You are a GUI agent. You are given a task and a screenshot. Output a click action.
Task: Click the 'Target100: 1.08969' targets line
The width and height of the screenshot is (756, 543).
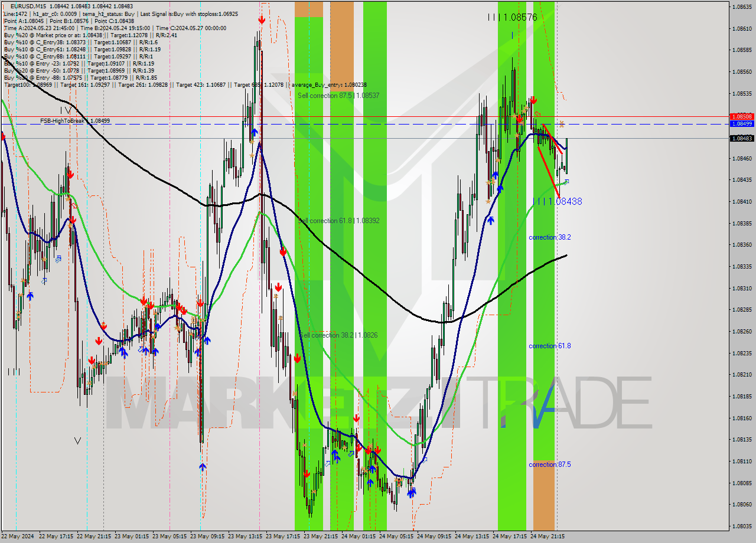point(185,84)
